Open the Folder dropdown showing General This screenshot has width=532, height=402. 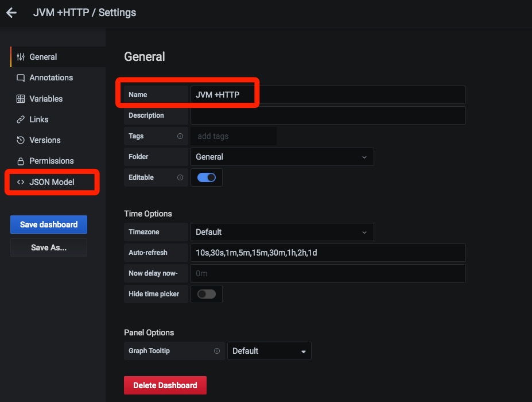pos(282,157)
